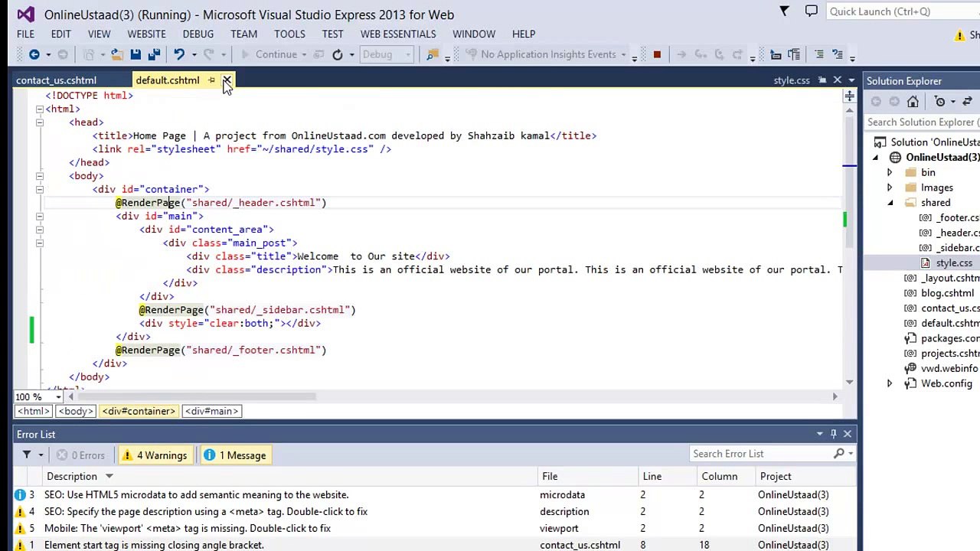Image resolution: width=980 pixels, height=551 pixels.
Task: Click the Comment Out lines toolbar icon
Action: click(819, 54)
